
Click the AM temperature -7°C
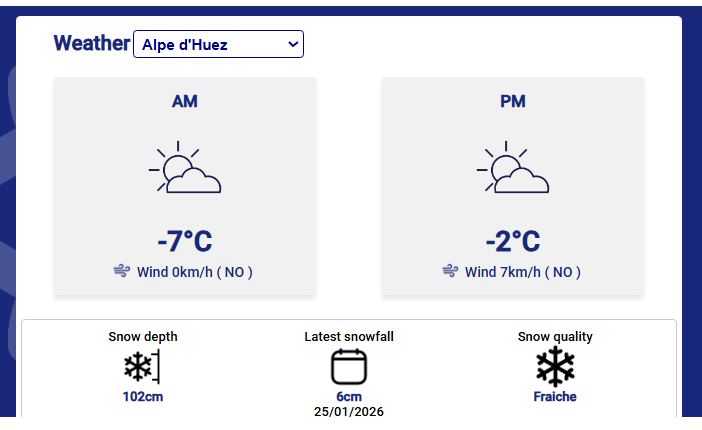click(x=185, y=241)
